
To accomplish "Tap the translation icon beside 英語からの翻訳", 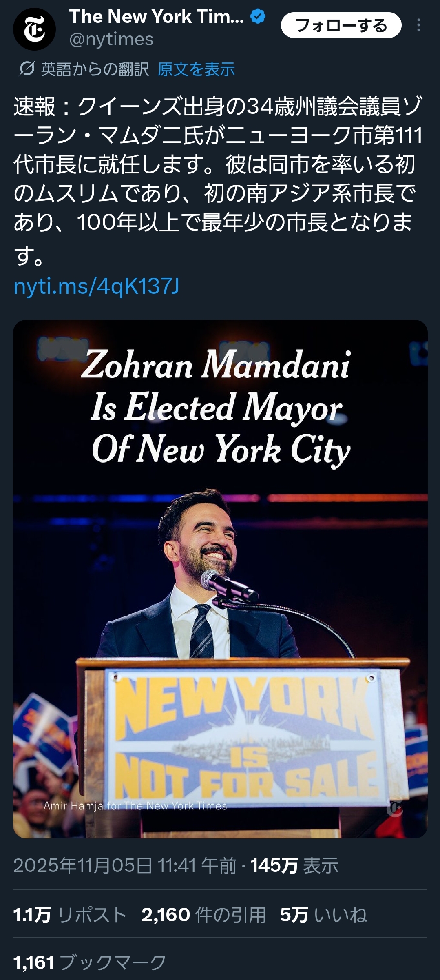I will pos(27,69).
